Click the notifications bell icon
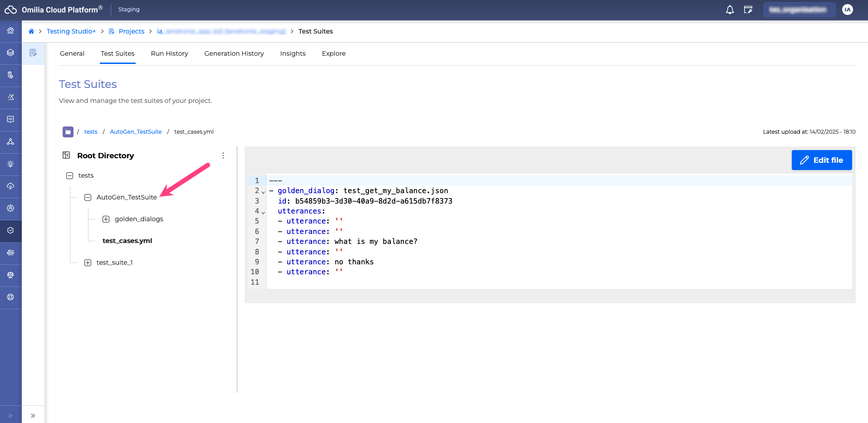Screen dimensions: 868x423 coord(730,10)
